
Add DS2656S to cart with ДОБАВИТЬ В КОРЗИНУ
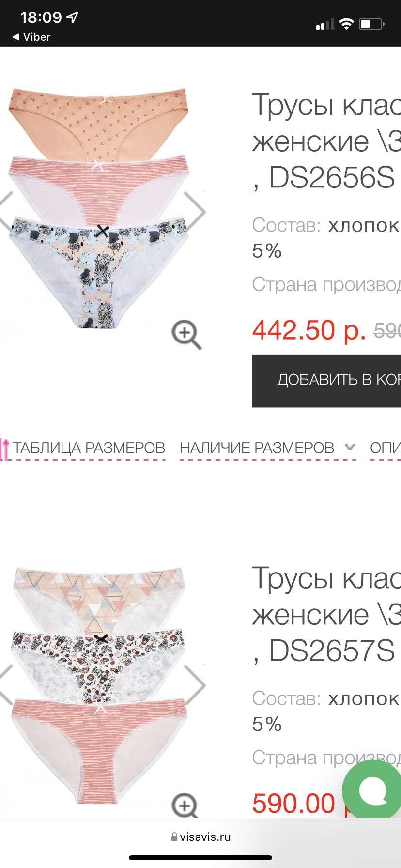(x=326, y=381)
